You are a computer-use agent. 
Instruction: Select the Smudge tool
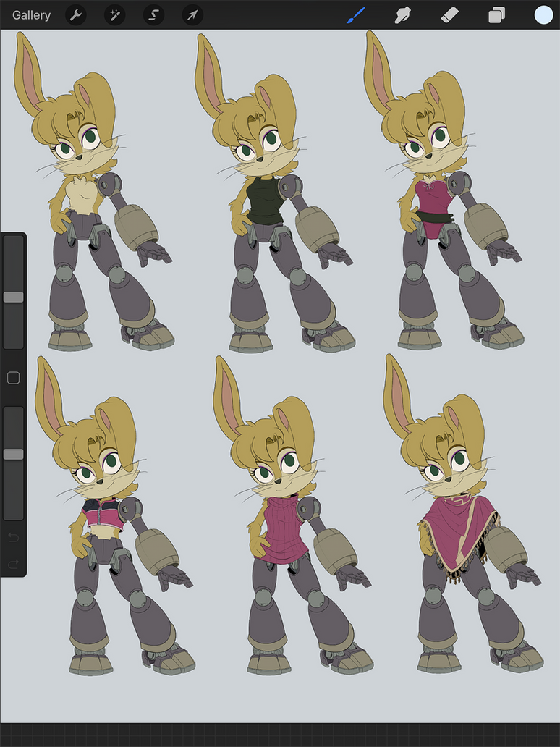tap(403, 15)
